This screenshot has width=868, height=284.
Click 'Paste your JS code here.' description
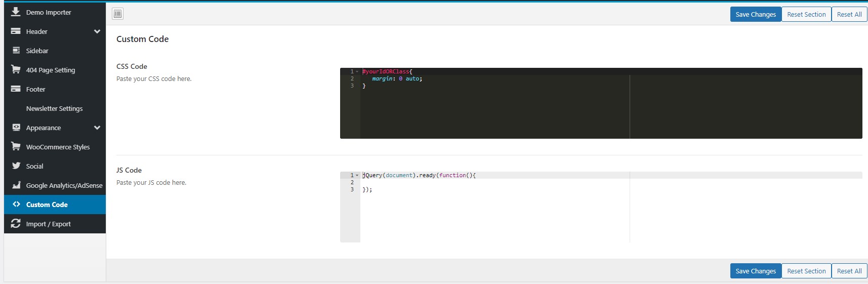coord(151,182)
